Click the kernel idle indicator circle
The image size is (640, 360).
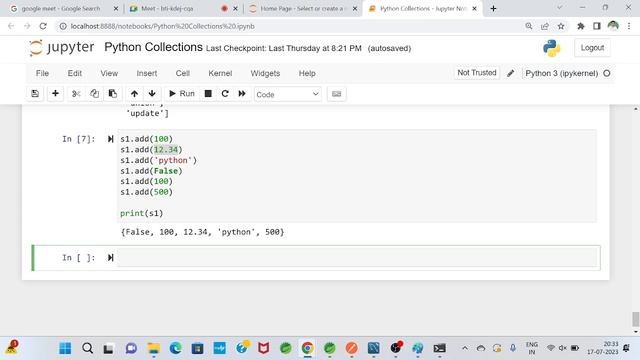click(607, 73)
